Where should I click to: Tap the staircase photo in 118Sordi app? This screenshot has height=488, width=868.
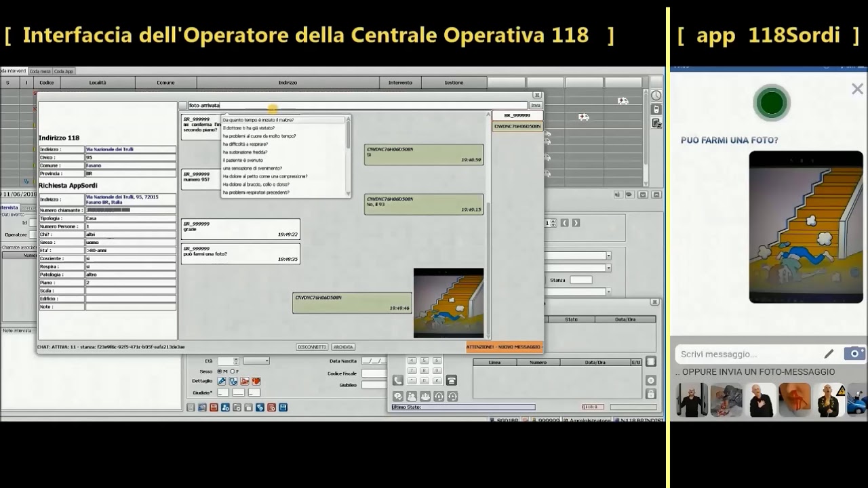pyautogui.click(x=806, y=227)
